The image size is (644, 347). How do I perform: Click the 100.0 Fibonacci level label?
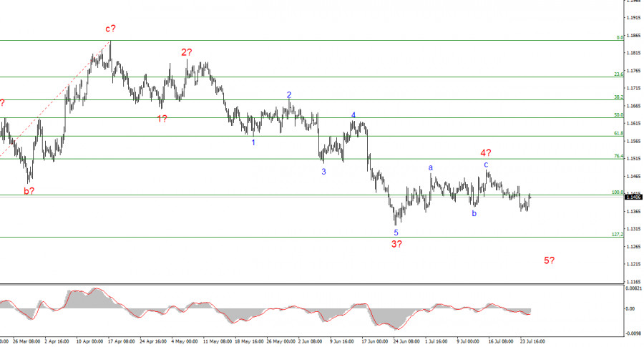[x=618, y=192]
